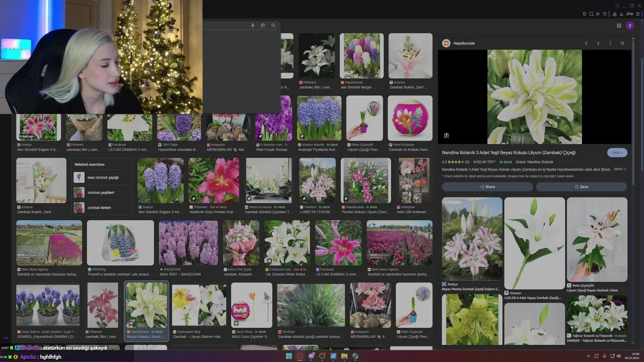Start a voice search with the microphone icon
The image size is (644, 362).
pos(253,25)
